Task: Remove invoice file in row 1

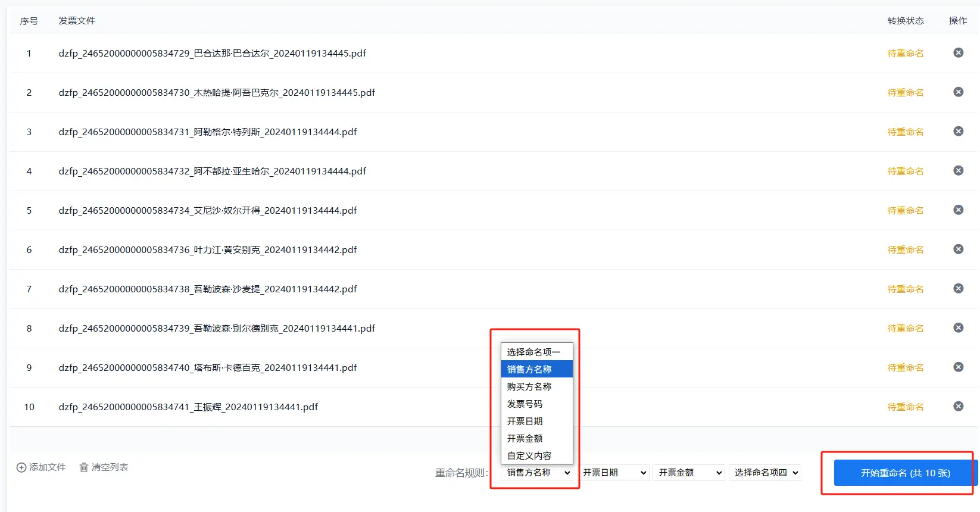Action: pyautogui.click(x=958, y=53)
